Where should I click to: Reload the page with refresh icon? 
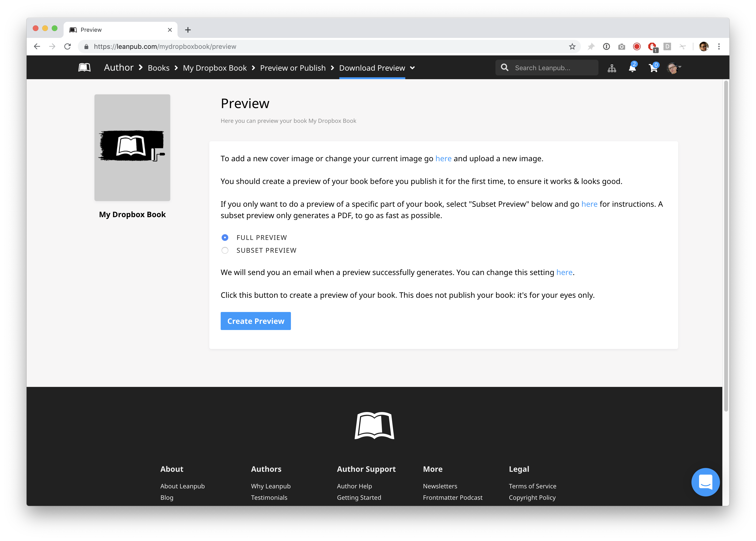(68, 47)
